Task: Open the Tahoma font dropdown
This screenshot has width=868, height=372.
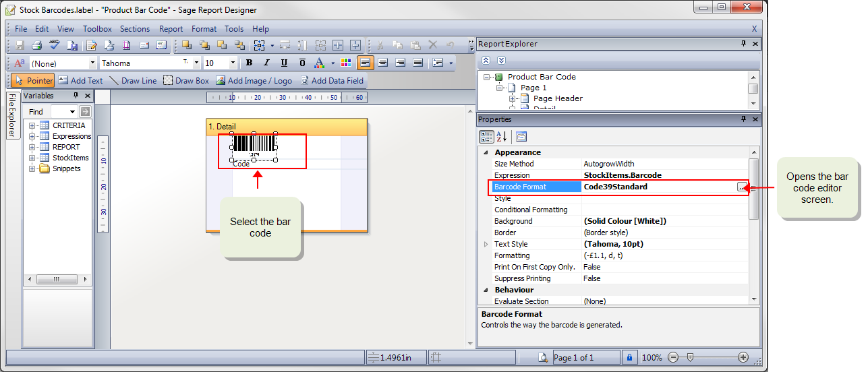Action: [x=196, y=63]
